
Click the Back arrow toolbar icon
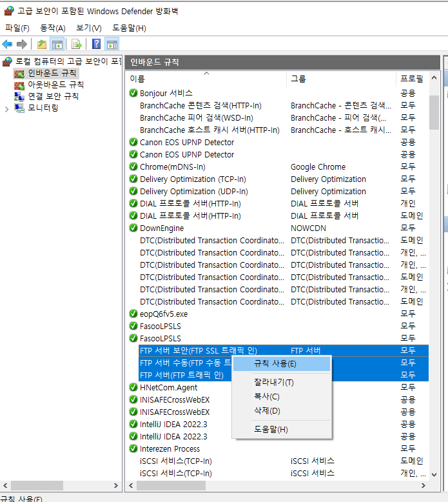pyautogui.click(x=7, y=44)
